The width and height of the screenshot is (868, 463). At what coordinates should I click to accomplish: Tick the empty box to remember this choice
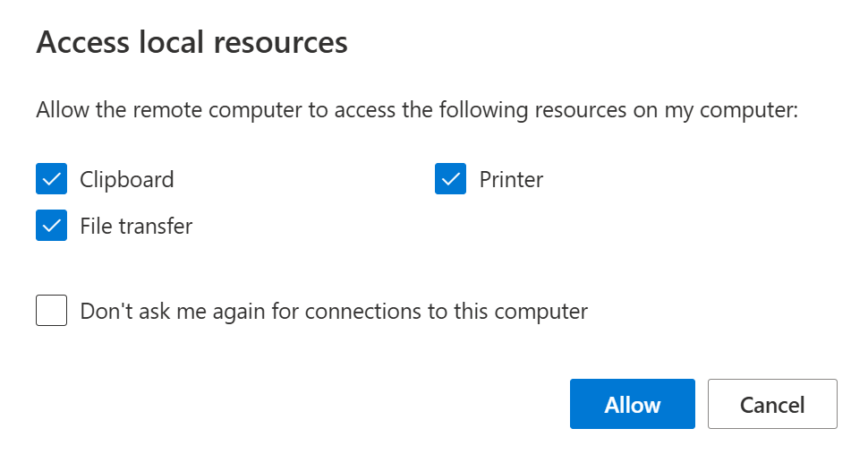[x=52, y=311]
